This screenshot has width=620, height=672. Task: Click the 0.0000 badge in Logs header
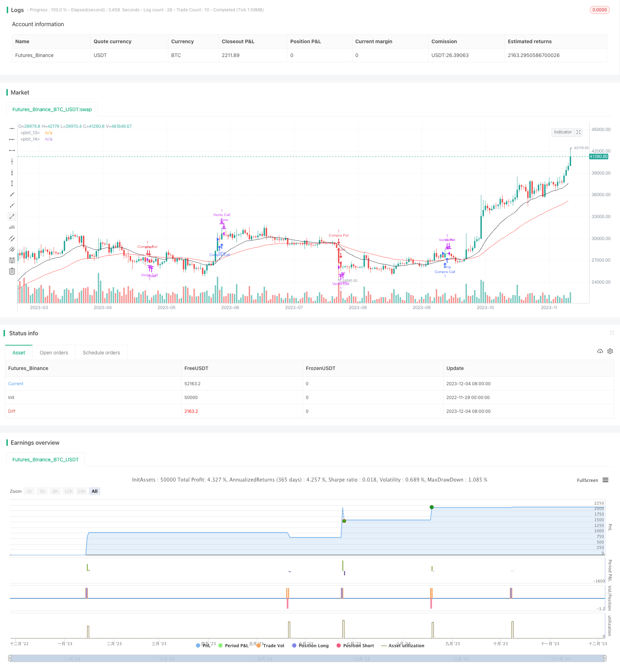point(599,10)
